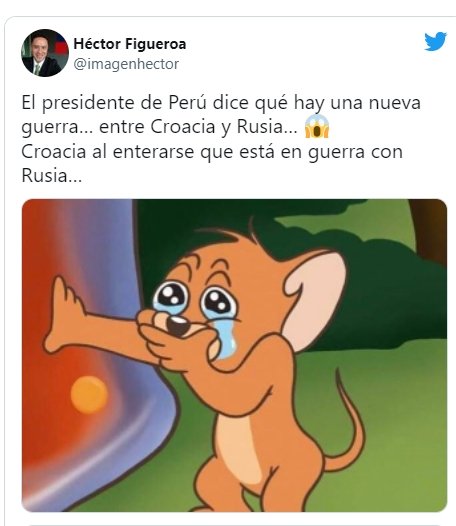Click Jerry's outstretched hand on the curtain
The width and height of the screenshot is (456, 526).
(65, 315)
